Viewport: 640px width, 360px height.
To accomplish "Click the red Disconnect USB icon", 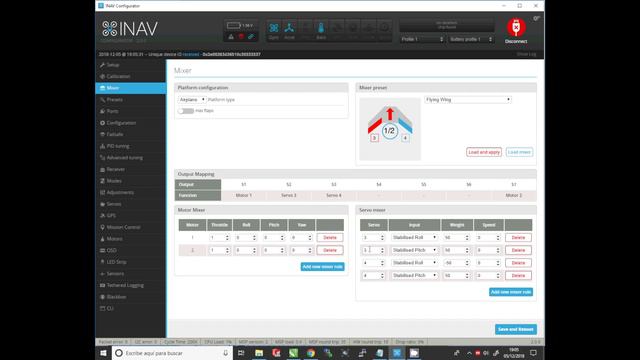I will (x=516, y=27).
